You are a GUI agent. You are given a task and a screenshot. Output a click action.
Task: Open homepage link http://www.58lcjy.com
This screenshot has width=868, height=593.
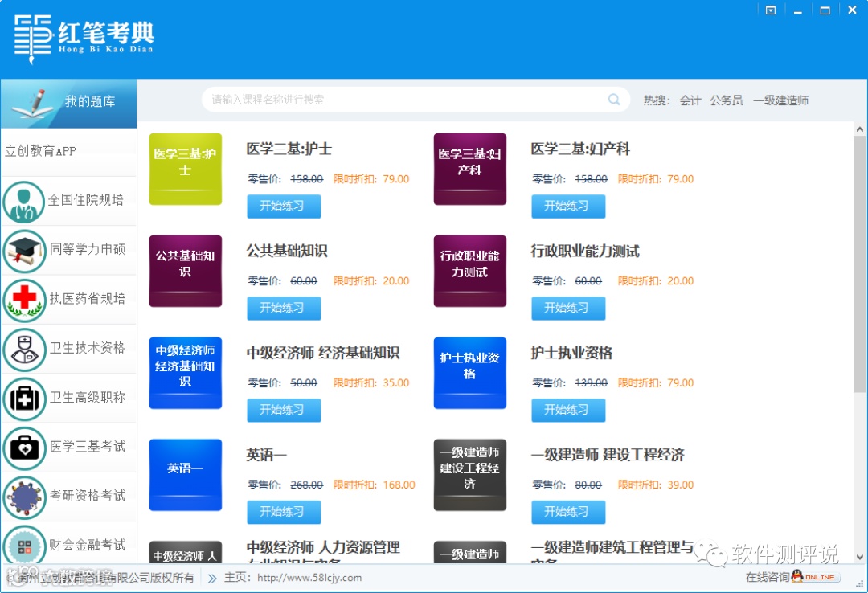[x=309, y=578]
